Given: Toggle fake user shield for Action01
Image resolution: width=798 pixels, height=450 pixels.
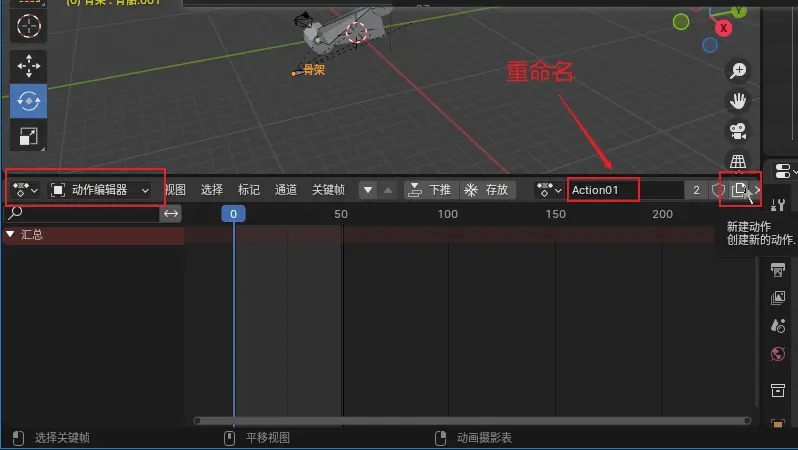Looking at the screenshot, I should [718, 190].
